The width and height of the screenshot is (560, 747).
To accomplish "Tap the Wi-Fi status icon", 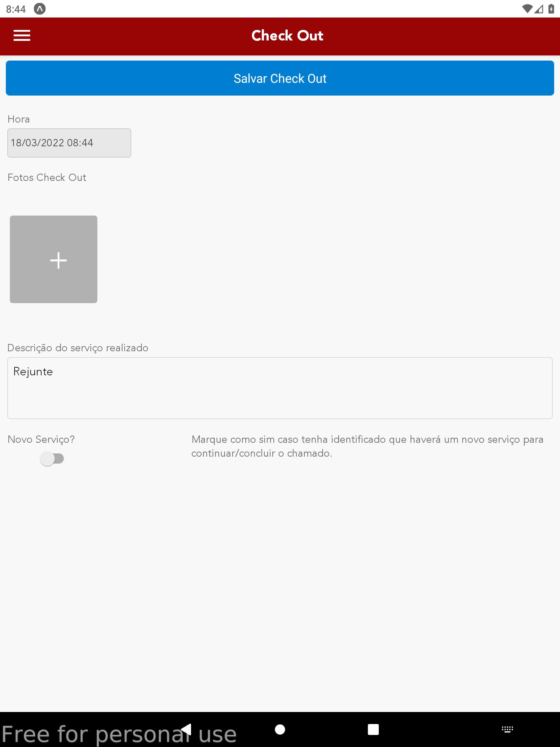I will point(527,9).
